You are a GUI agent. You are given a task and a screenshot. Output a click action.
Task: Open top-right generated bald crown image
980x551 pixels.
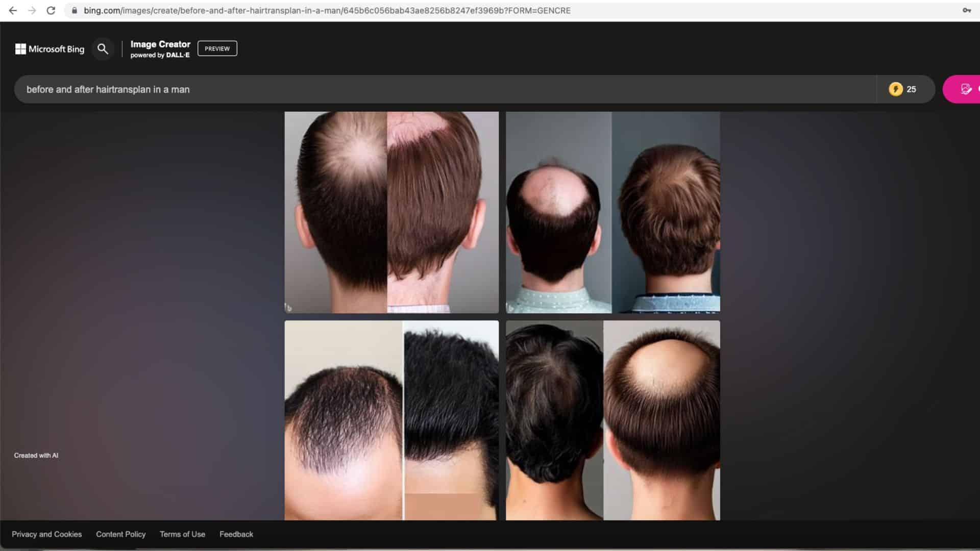(612, 212)
